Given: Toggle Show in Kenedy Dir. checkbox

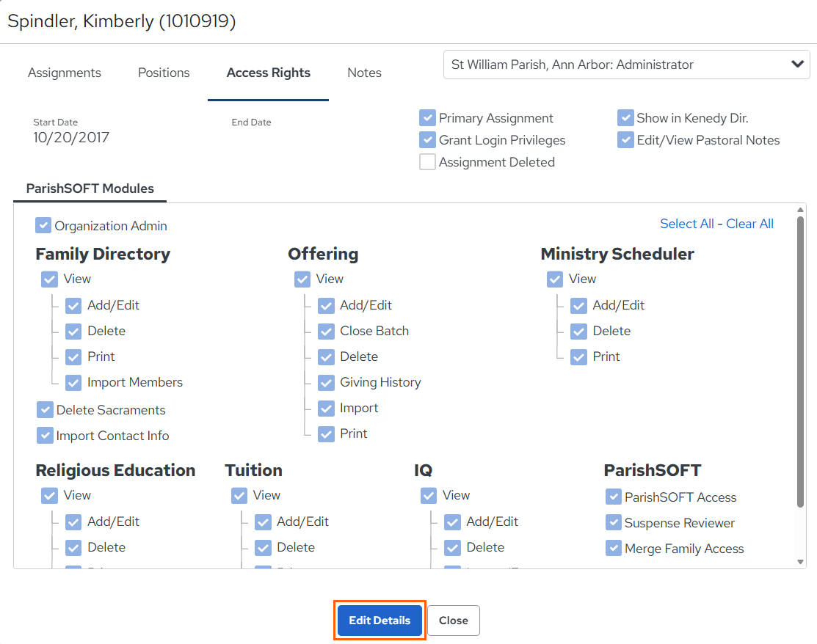Looking at the screenshot, I should pos(625,117).
